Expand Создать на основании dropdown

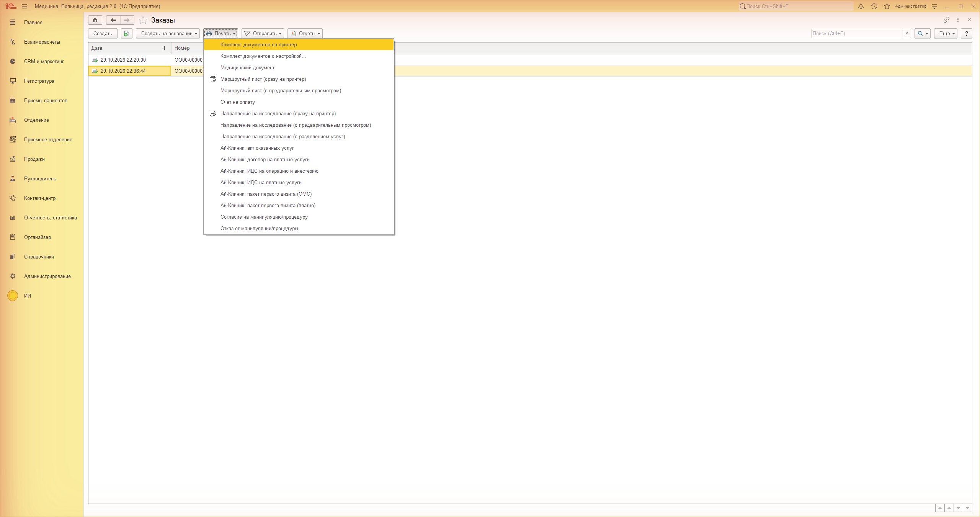(x=168, y=34)
